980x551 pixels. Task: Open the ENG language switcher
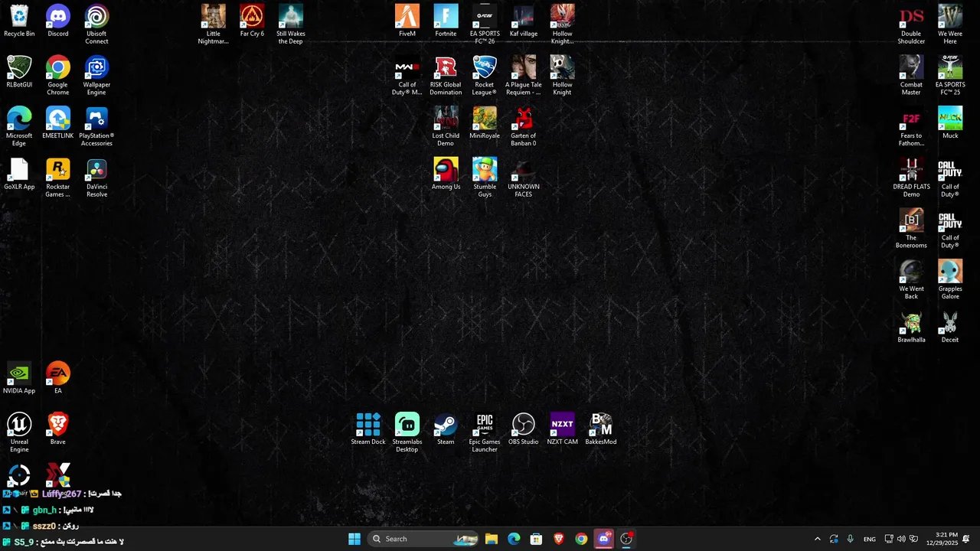[870, 539]
